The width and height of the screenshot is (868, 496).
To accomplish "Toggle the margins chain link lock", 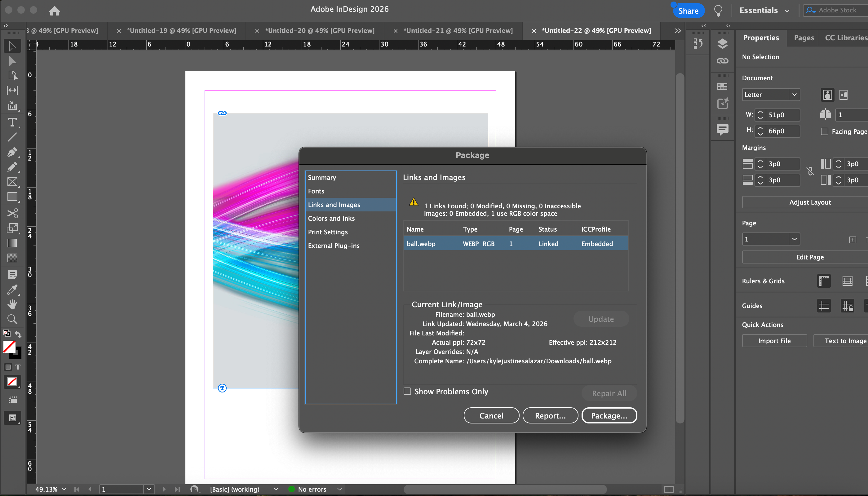I will 810,171.
